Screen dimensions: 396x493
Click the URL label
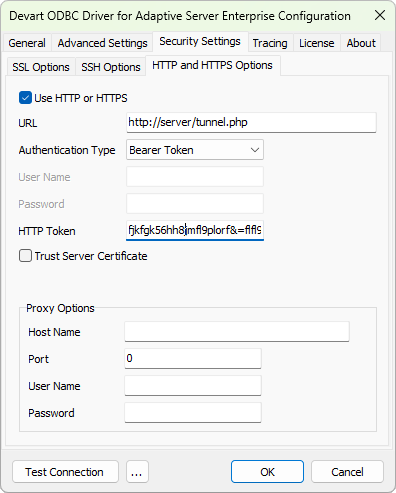(28, 123)
